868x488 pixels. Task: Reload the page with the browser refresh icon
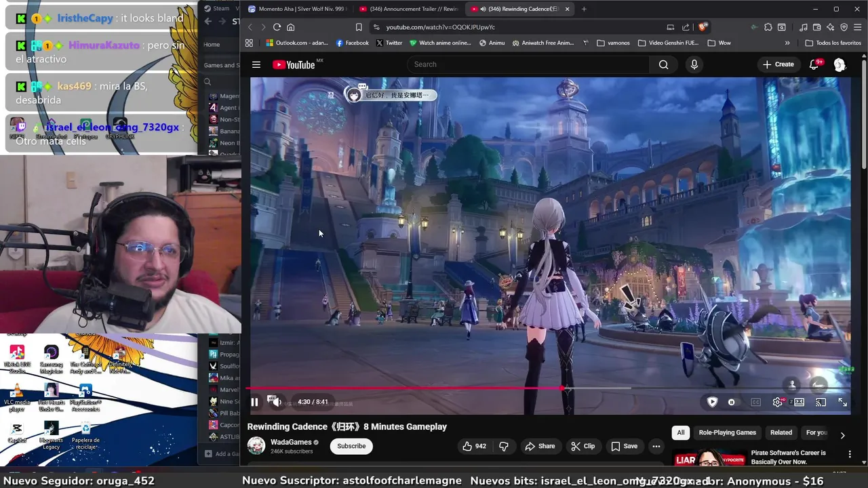pos(277,27)
